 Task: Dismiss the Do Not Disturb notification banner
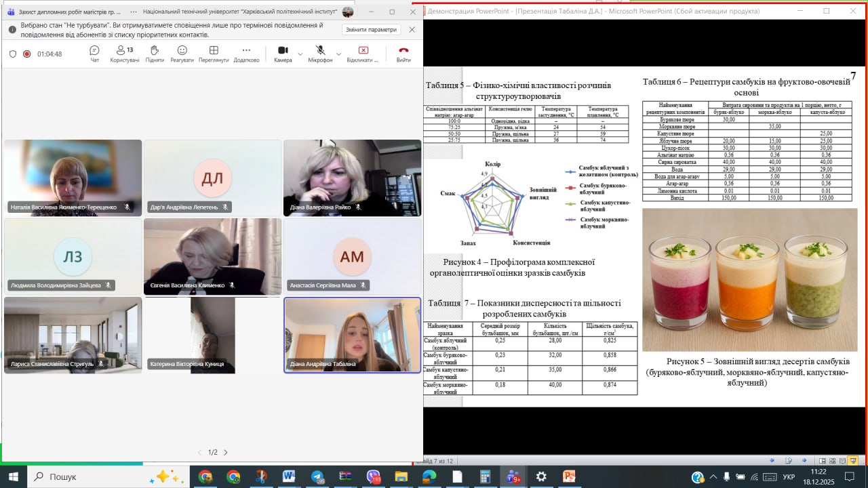pyautogui.click(x=412, y=30)
